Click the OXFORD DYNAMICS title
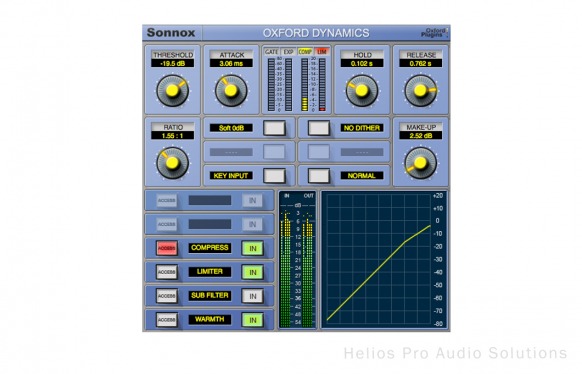582x374 pixels. click(316, 33)
